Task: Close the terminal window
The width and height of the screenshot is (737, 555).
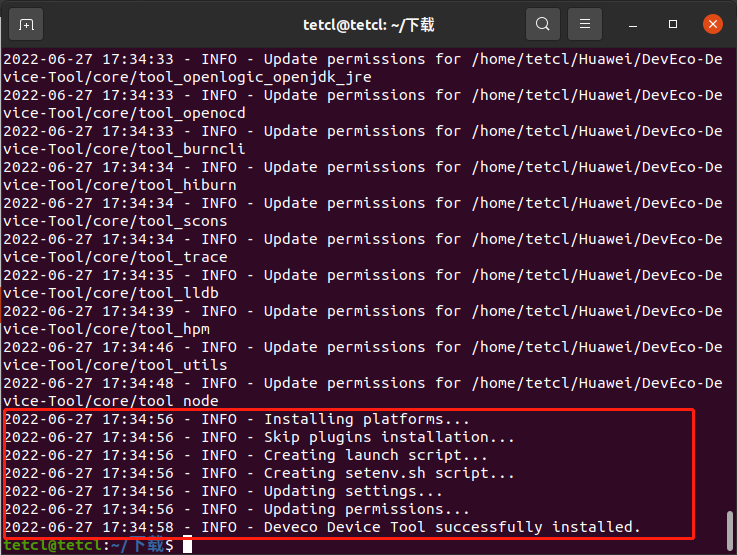Action: [712, 24]
